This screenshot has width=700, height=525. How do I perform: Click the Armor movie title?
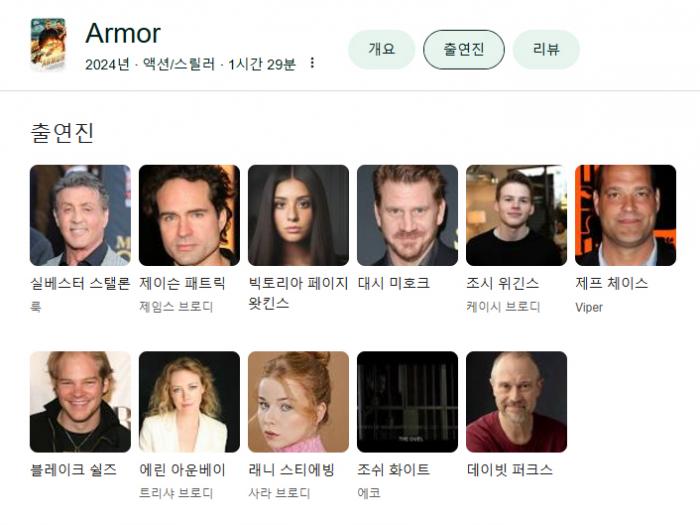(x=123, y=33)
